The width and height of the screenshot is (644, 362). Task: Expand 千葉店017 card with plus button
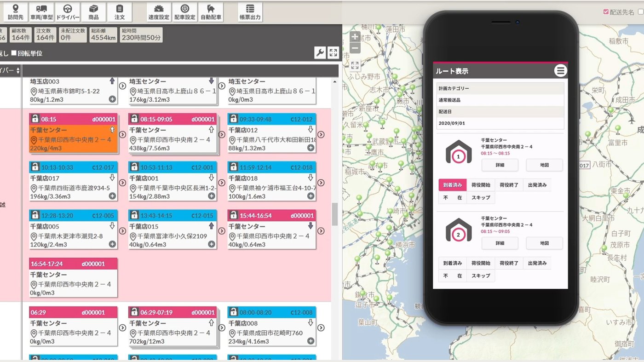pos(112,196)
